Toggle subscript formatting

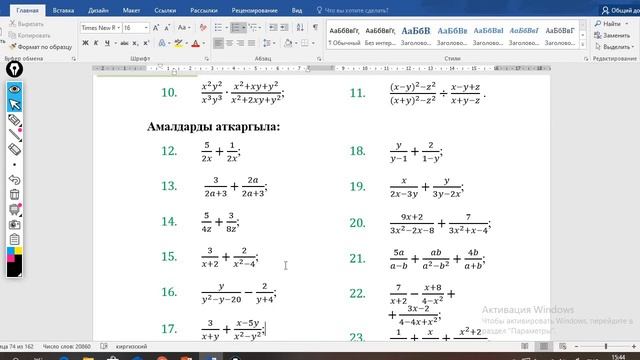tap(136, 43)
